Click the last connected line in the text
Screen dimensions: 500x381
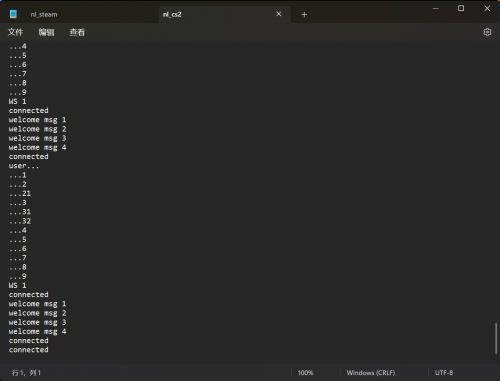(x=29, y=350)
